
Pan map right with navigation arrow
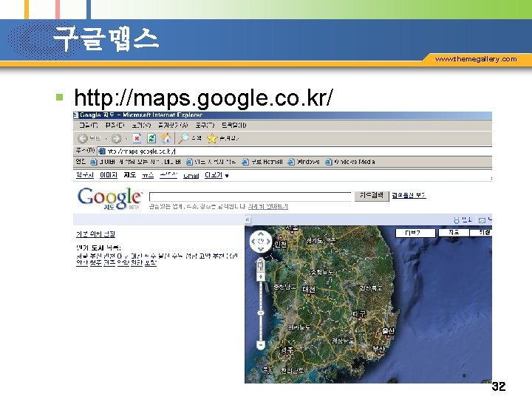point(268,242)
